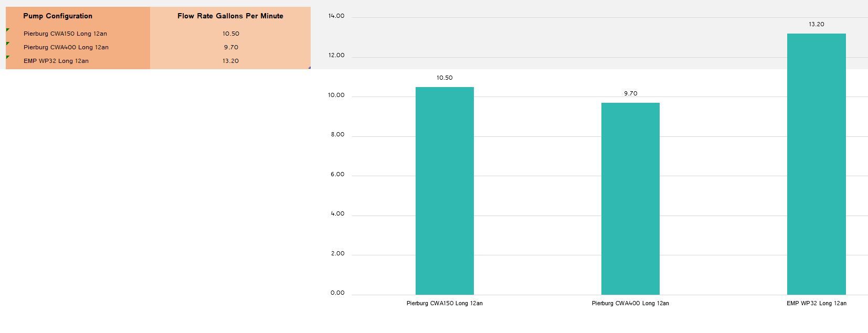The width and height of the screenshot is (868, 333).
Task: Click the 6.00 y-axis value
Action: point(337,175)
